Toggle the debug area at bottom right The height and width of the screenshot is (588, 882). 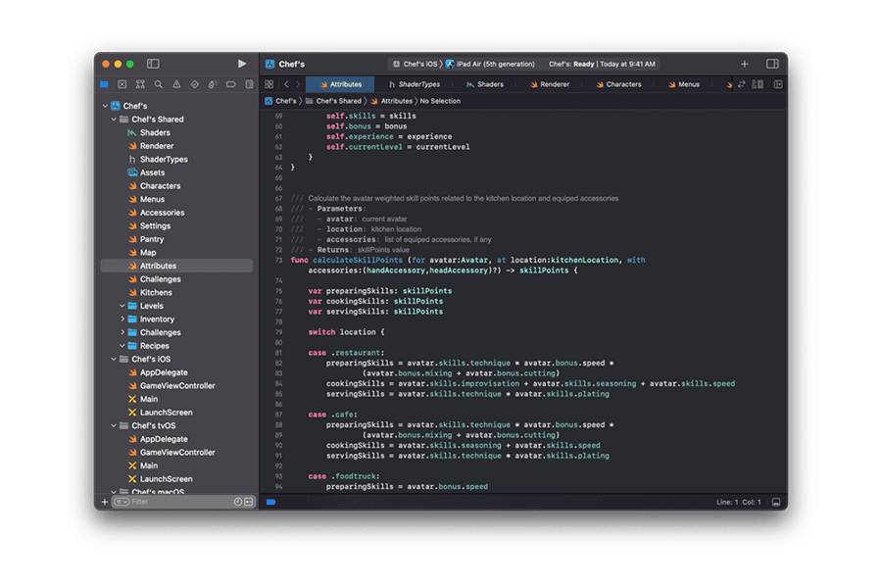[x=776, y=502]
